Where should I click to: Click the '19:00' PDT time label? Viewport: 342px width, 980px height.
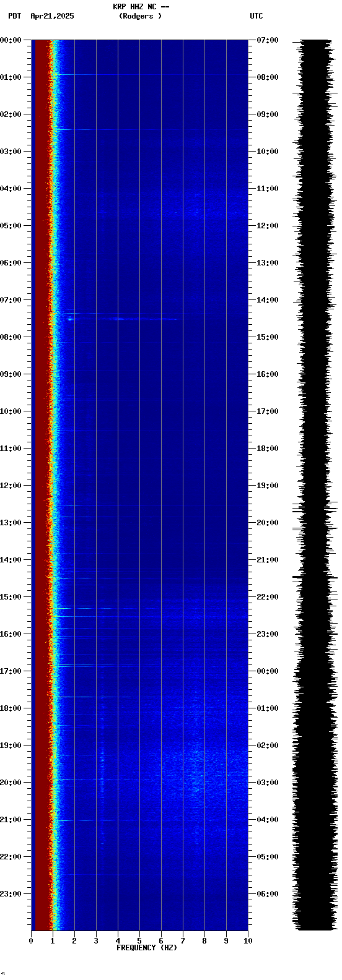tap(11, 746)
